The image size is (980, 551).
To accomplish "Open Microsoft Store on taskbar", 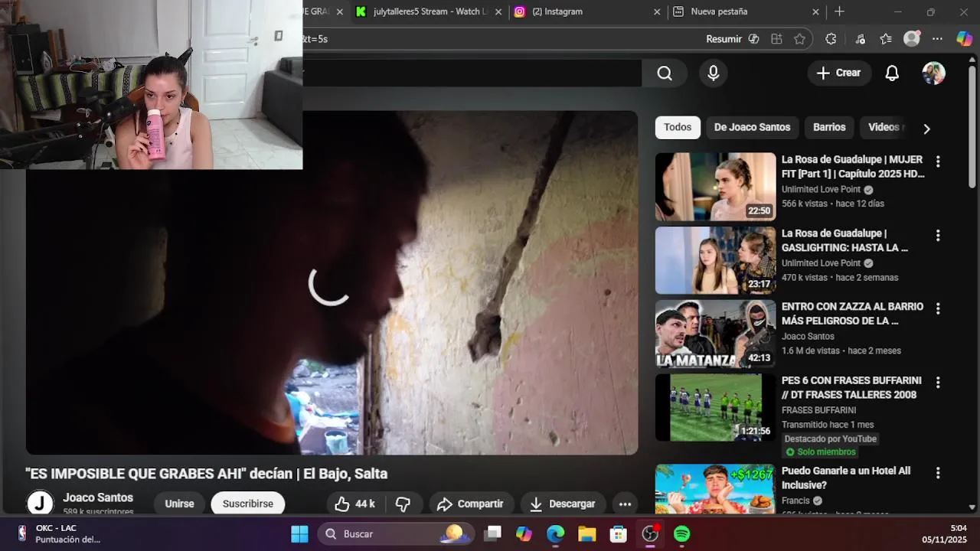I will [619, 534].
